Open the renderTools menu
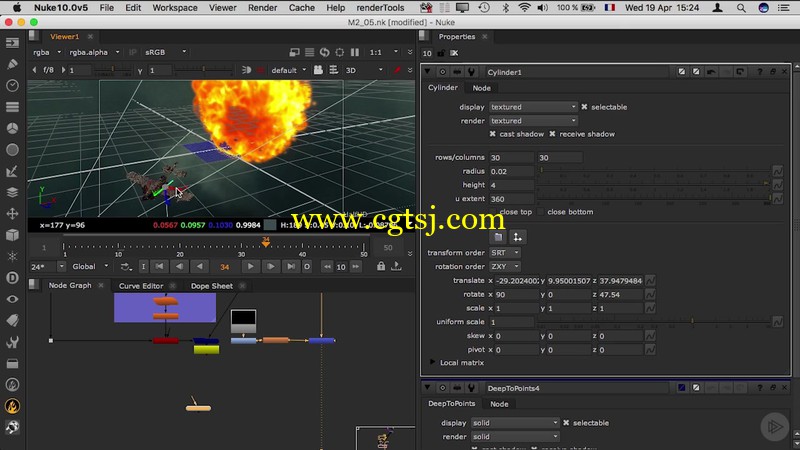 pyautogui.click(x=380, y=8)
